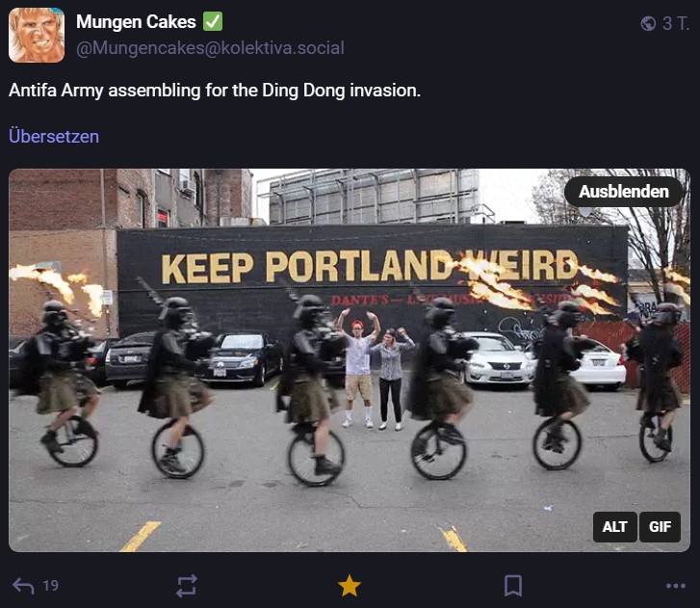The height and width of the screenshot is (608, 700).
Task: Click the GIF badge on the media
Action: [661, 527]
